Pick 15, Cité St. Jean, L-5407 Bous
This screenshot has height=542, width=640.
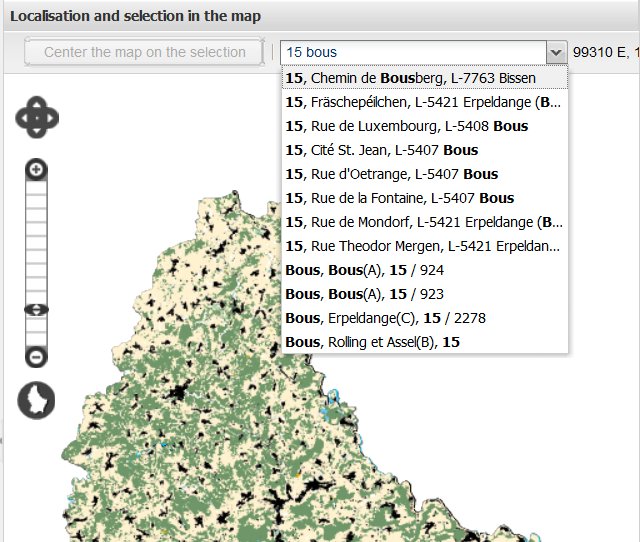pyautogui.click(x=382, y=150)
